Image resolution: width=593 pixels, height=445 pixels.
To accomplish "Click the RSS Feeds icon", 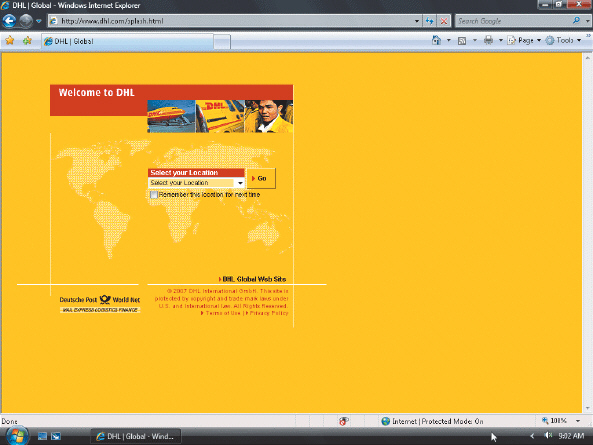I will (462, 40).
